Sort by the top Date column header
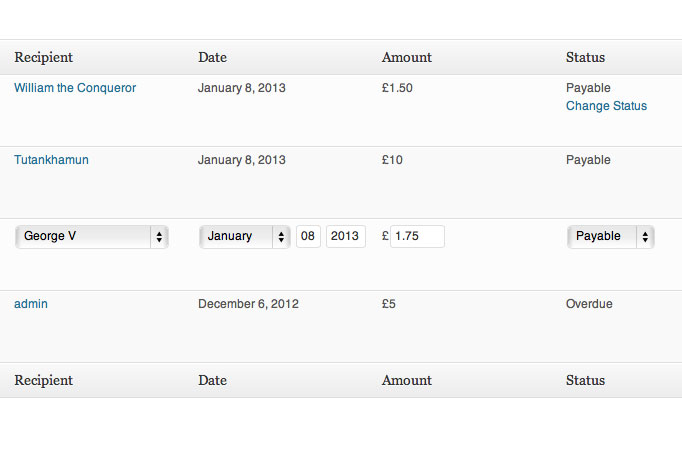 (x=212, y=57)
